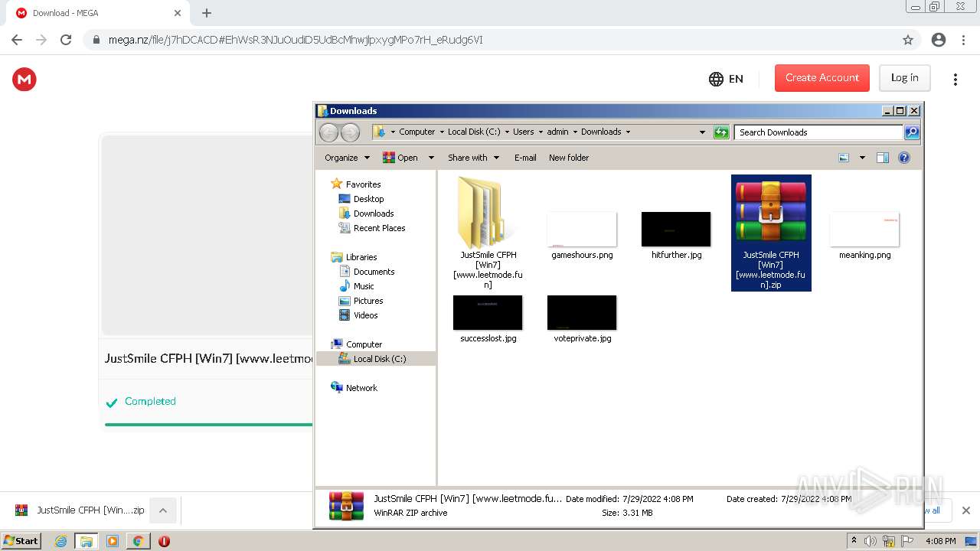Select Music library
The image size is (980, 551).
click(364, 286)
